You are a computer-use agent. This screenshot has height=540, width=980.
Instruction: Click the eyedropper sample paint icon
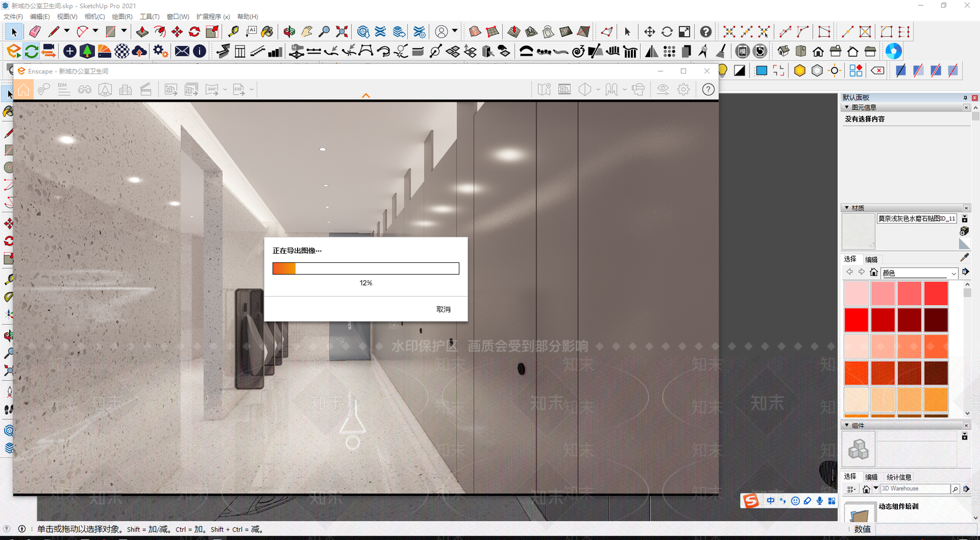coord(965,257)
